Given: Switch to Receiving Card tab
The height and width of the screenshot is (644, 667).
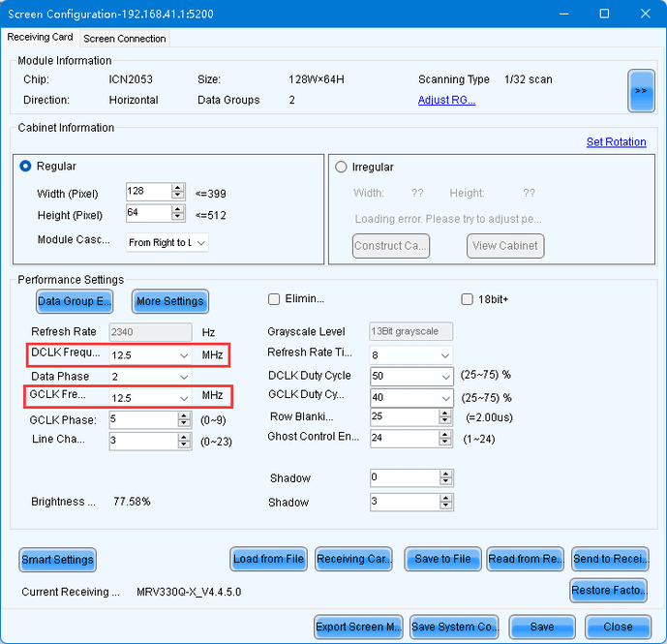Looking at the screenshot, I should pyautogui.click(x=40, y=37).
